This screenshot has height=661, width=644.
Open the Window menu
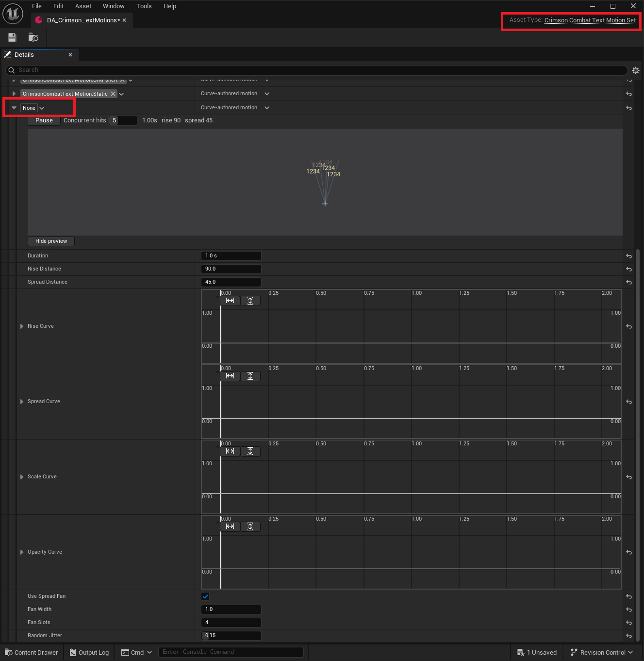[114, 6]
